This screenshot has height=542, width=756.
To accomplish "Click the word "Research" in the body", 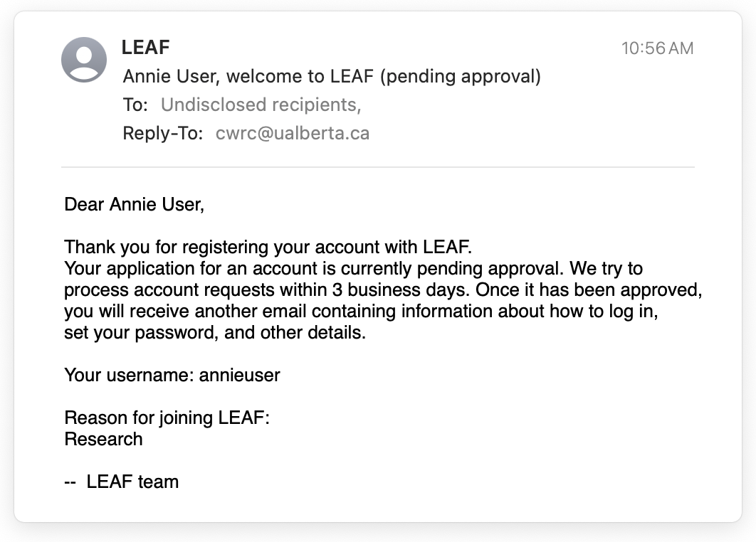I will (x=103, y=439).
